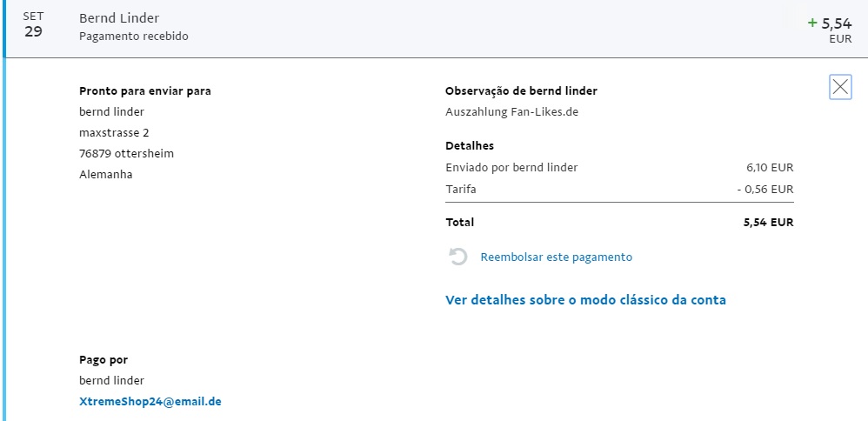Click the 6,10 EUR sent amount
The image size is (868, 421).
pyautogui.click(x=770, y=167)
